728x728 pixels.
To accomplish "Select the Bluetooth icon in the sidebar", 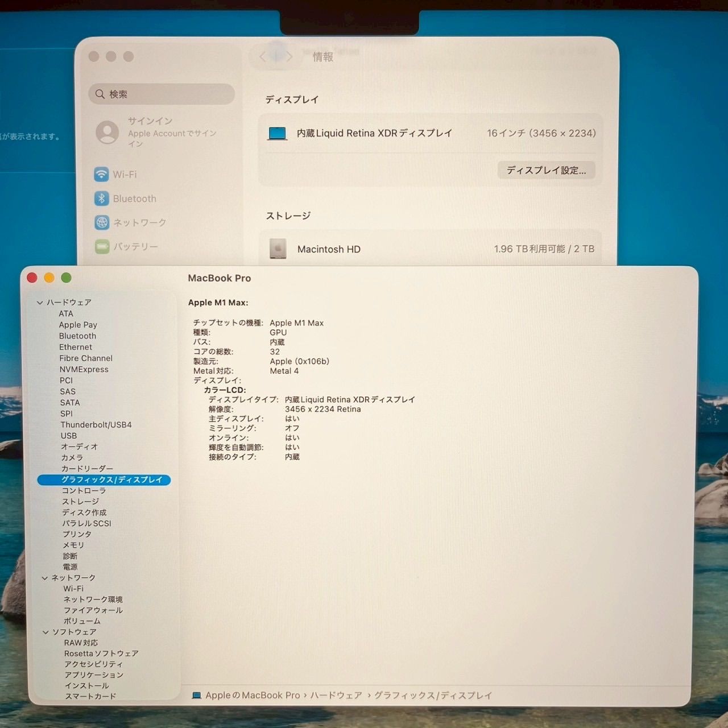I will 102,198.
